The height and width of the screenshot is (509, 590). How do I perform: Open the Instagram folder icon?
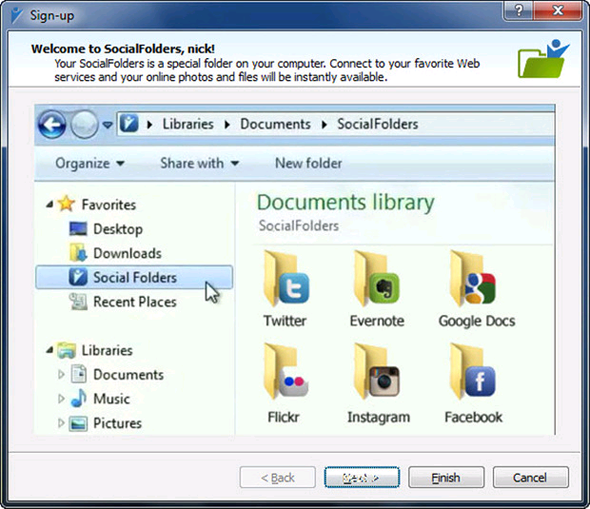point(377,371)
